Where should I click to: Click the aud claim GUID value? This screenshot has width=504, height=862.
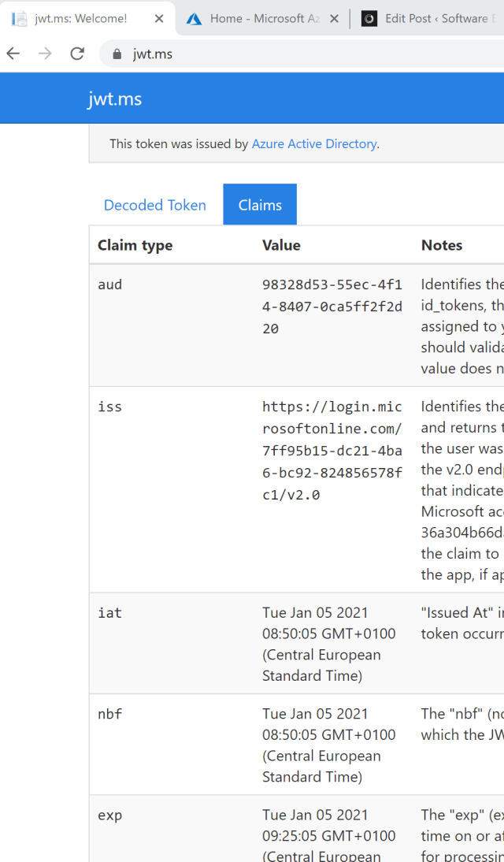[x=332, y=307]
